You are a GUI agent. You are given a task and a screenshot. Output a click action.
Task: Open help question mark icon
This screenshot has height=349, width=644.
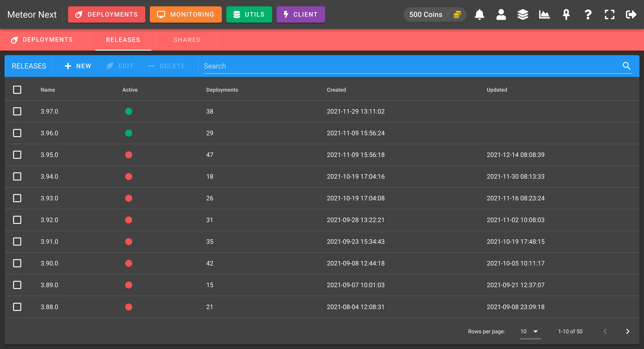click(588, 14)
